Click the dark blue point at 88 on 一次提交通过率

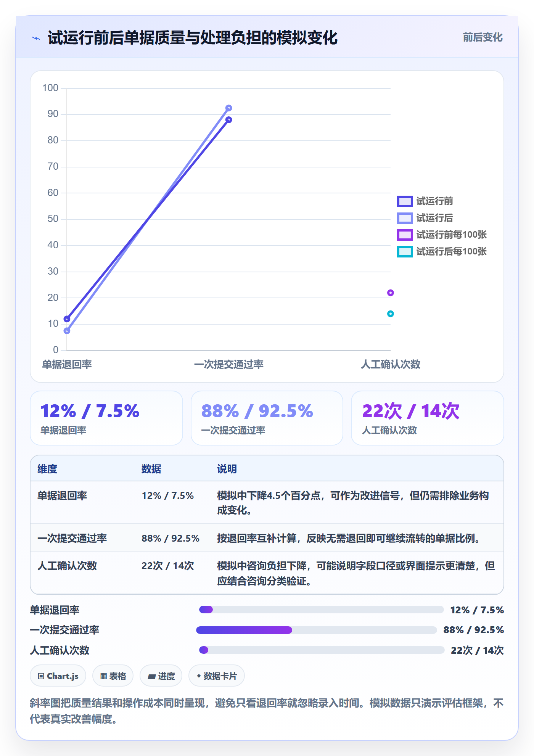click(x=228, y=120)
